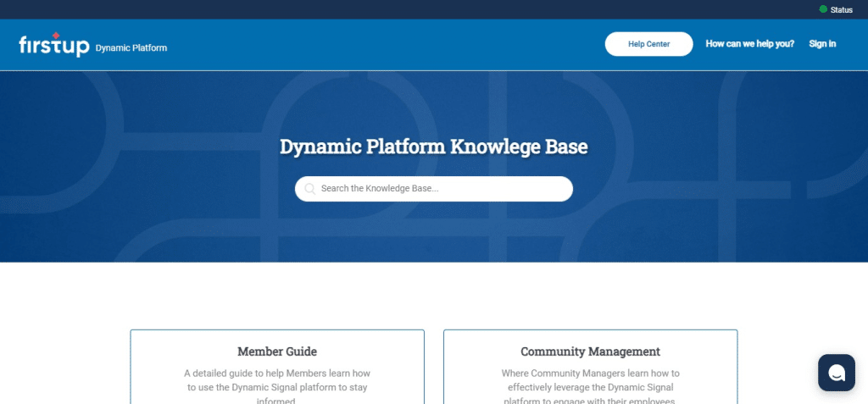Screen dimensions: 868x404
Task: Click the firstup logo
Action: (x=53, y=46)
